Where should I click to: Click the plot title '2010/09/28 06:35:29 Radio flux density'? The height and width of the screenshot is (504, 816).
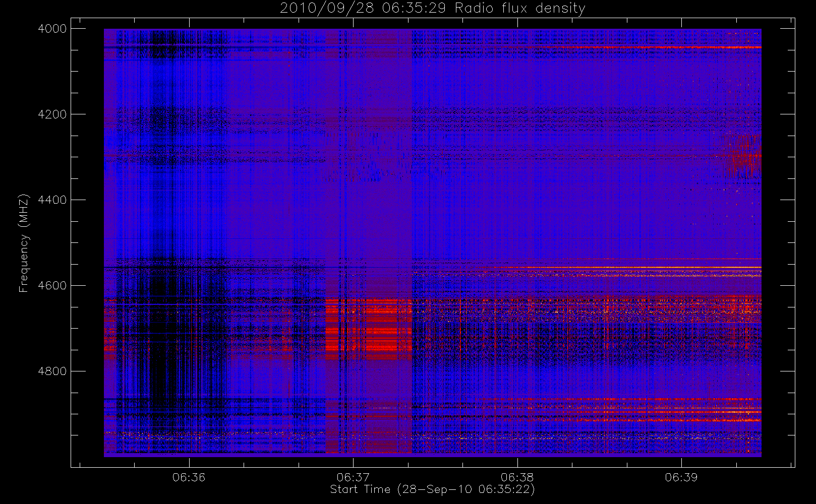432,9
